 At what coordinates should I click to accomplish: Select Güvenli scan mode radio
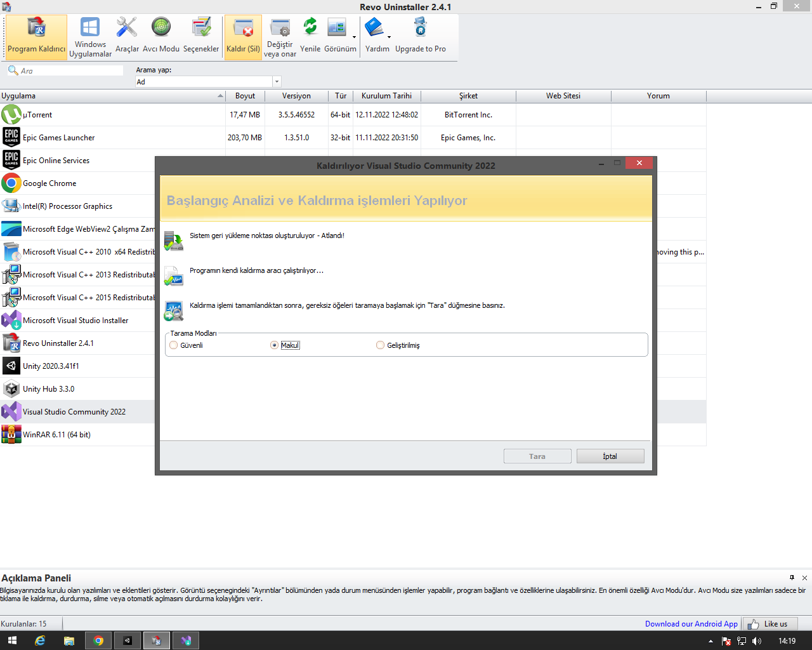pos(174,345)
